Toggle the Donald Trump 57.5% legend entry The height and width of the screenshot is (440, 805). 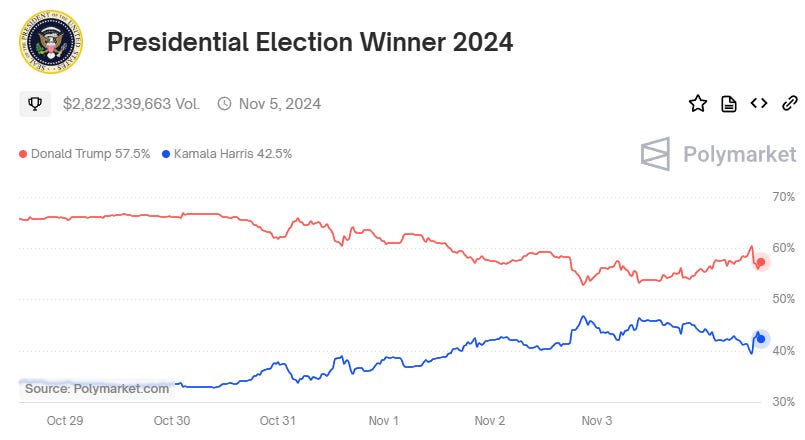(85, 154)
